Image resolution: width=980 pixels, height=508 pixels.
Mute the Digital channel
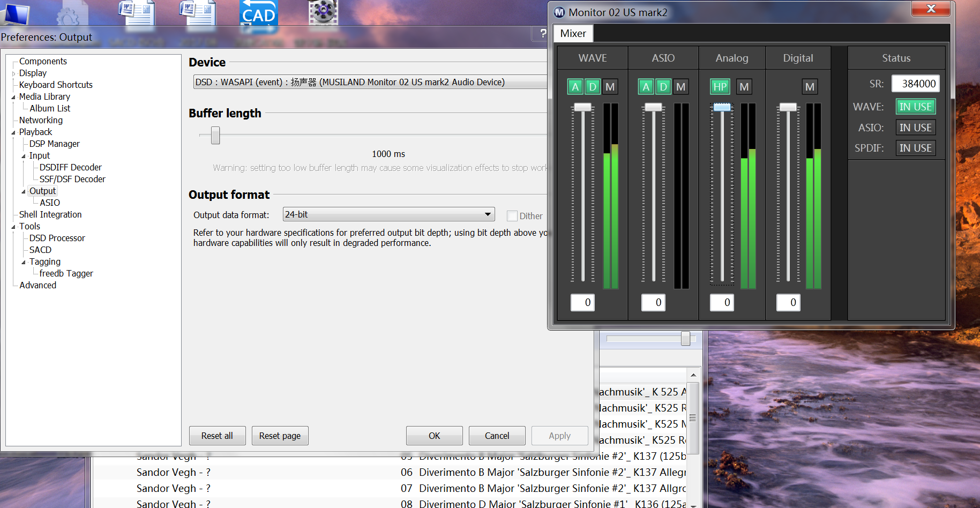coord(810,87)
